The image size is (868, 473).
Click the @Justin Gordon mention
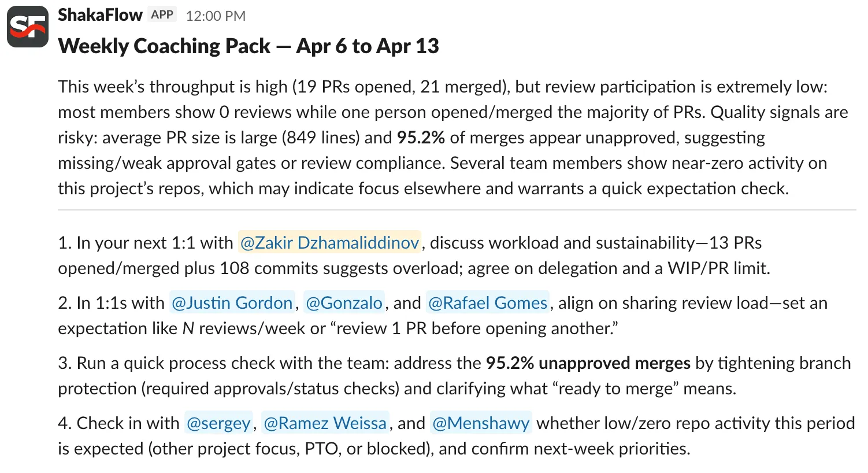[232, 302]
